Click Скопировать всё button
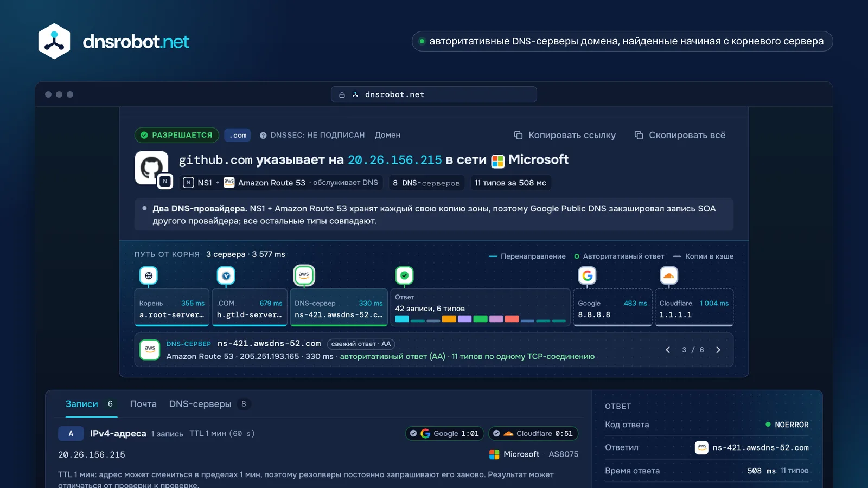 point(680,135)
